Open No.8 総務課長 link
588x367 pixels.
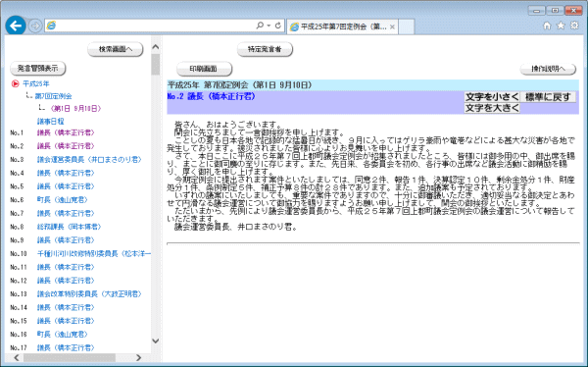69,227
